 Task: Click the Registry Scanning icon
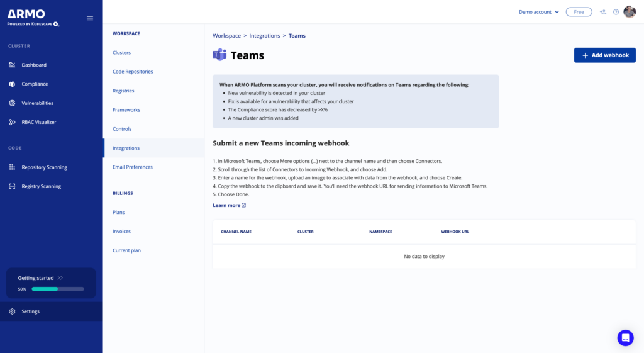point(13,186)
